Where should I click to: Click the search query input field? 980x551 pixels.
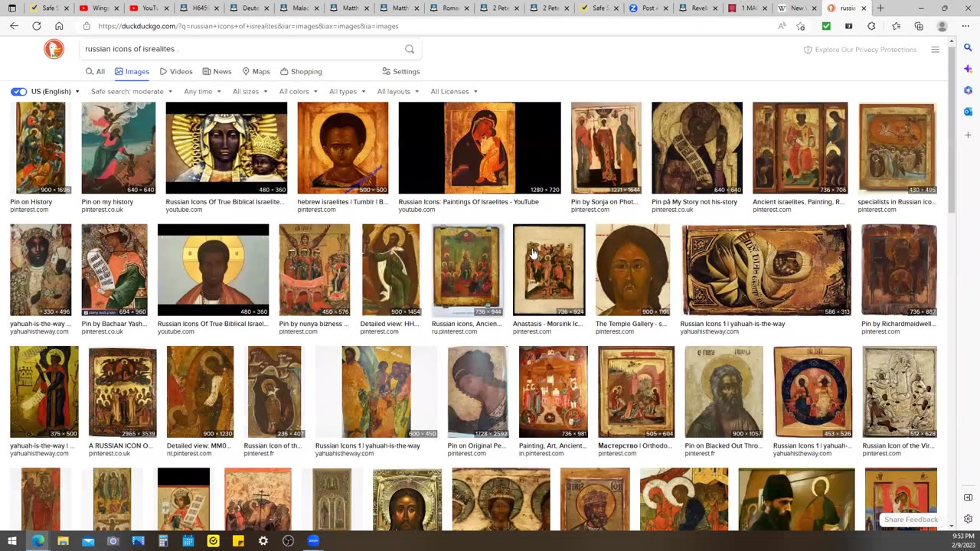[241, 49]
